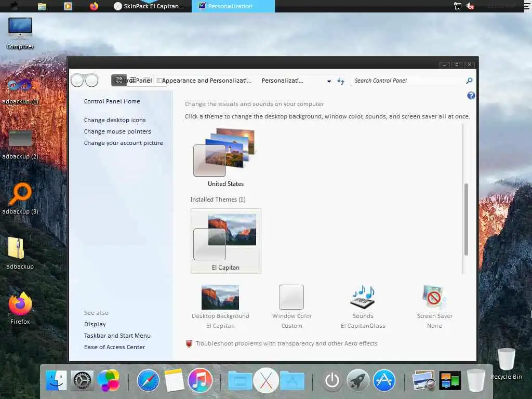Open Taskbar and Start Menu link
The width and height of the screenshot is (532, 399).
point(117,336)
